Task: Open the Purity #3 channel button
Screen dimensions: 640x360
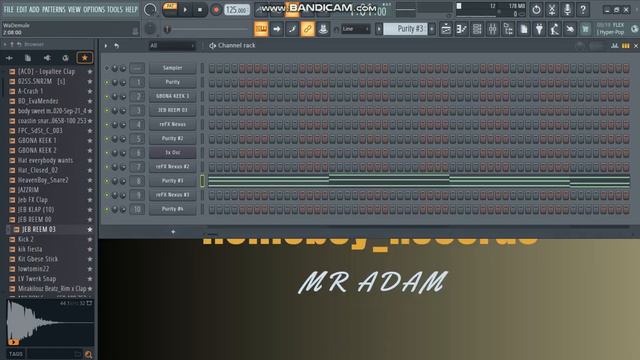Action: (173, 181)
